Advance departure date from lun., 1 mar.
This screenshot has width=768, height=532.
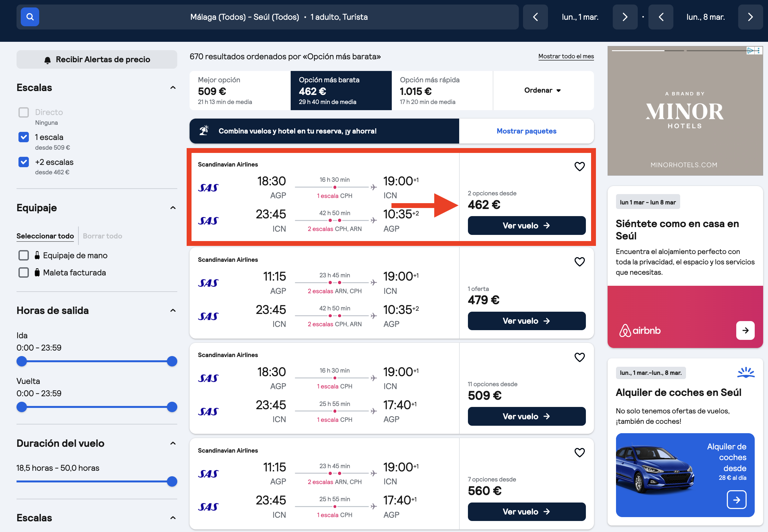pyautogui.click(x=625, y=17)
